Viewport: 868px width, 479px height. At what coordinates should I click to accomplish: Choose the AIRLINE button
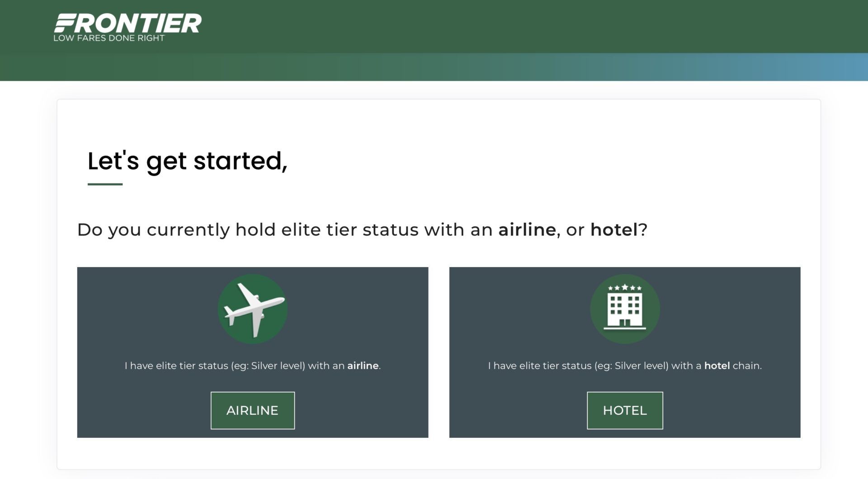click(x=253, y=410)
